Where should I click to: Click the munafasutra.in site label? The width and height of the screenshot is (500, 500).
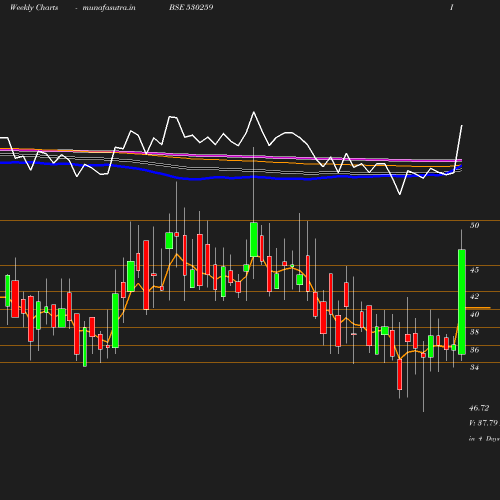tap(109, 7)
